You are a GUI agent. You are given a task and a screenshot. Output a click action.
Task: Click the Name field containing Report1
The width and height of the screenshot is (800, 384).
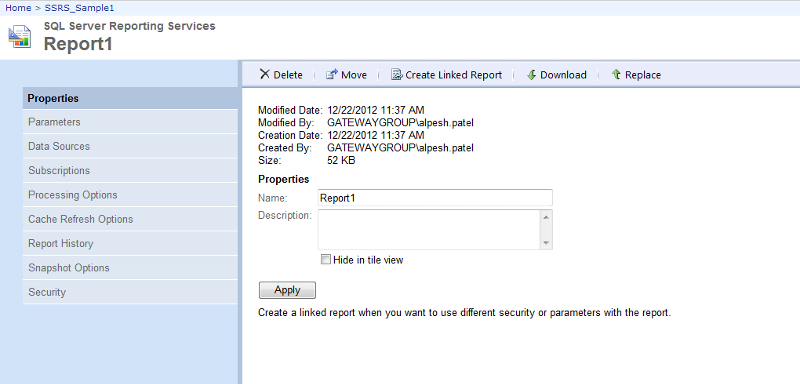435,198
